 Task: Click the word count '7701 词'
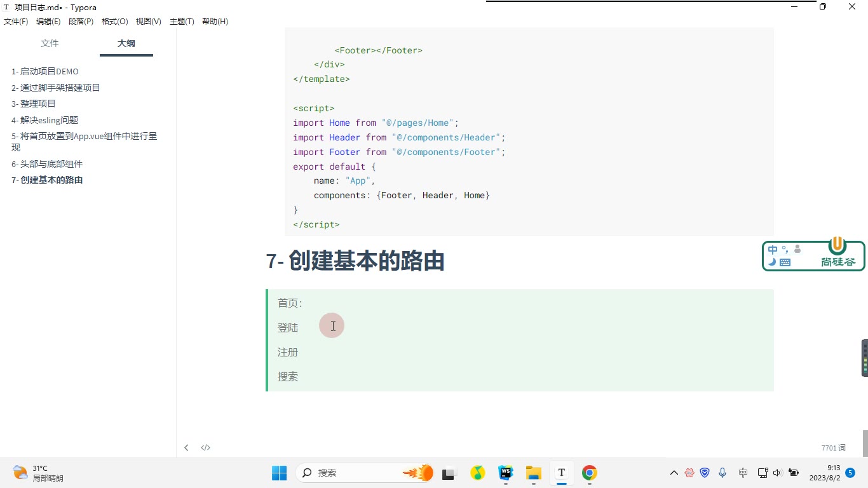[833, 448]
